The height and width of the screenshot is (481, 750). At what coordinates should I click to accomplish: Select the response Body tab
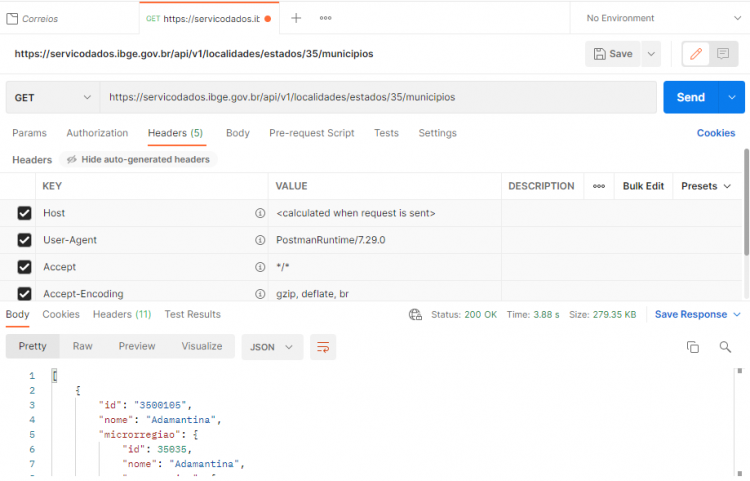coord(18,315)
